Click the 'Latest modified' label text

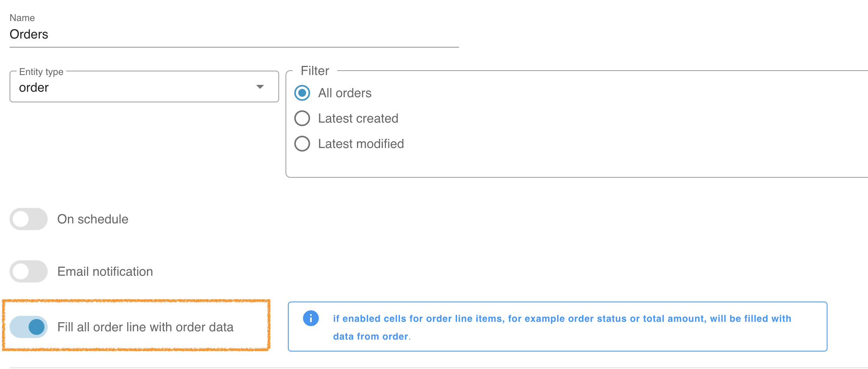361,144
